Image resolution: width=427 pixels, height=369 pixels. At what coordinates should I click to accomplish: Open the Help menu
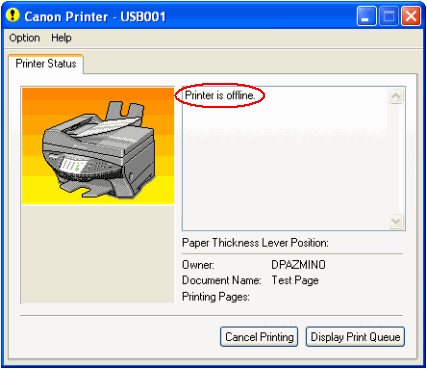click(x=61, y=38)
